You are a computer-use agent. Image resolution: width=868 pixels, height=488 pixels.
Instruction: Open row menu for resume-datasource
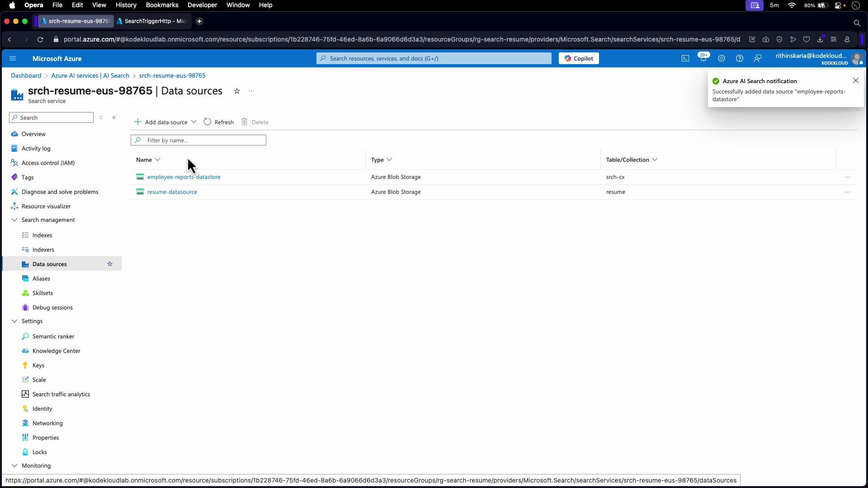click(847, 192)
